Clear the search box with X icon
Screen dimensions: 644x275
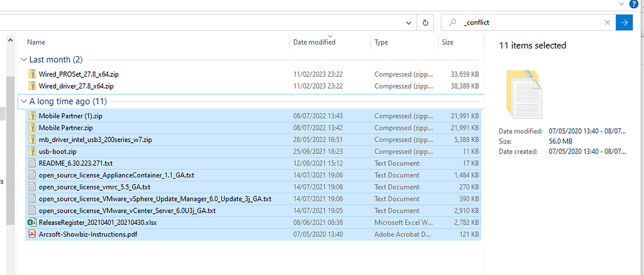point(607,22)
